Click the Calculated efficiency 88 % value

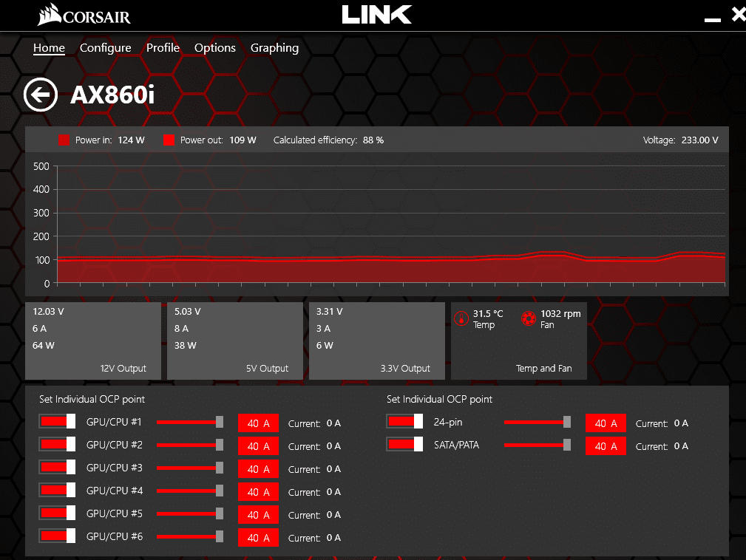(x=373, y=140)
